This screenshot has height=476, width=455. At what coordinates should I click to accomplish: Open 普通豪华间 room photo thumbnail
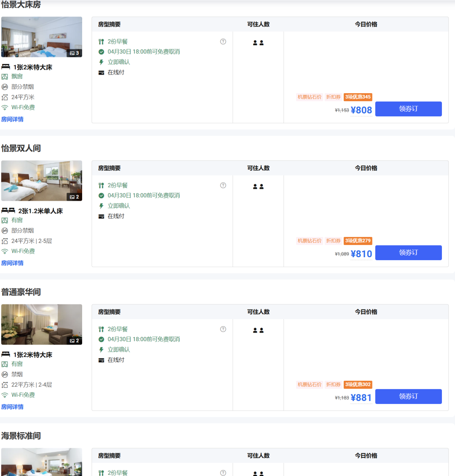point(41,324)
